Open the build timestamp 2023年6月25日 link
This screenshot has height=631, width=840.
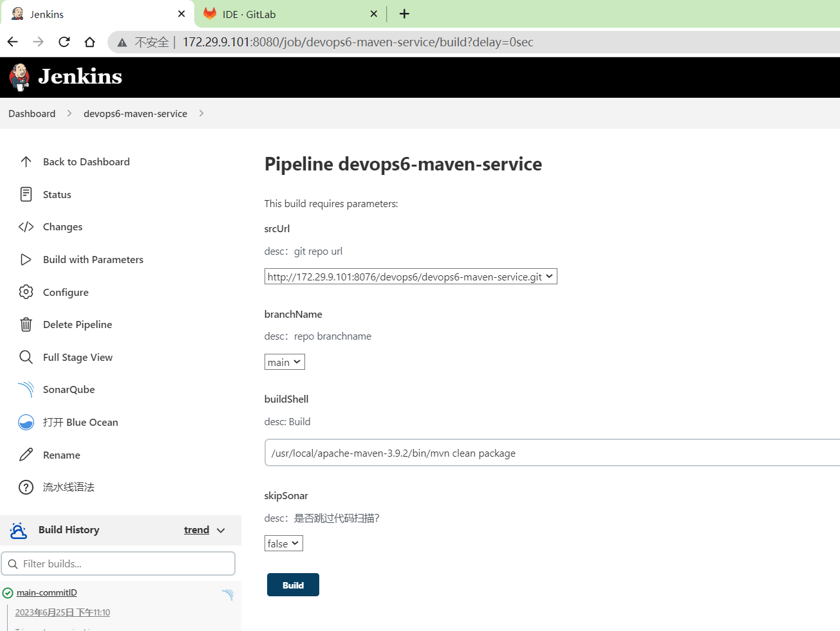[62, 612]
